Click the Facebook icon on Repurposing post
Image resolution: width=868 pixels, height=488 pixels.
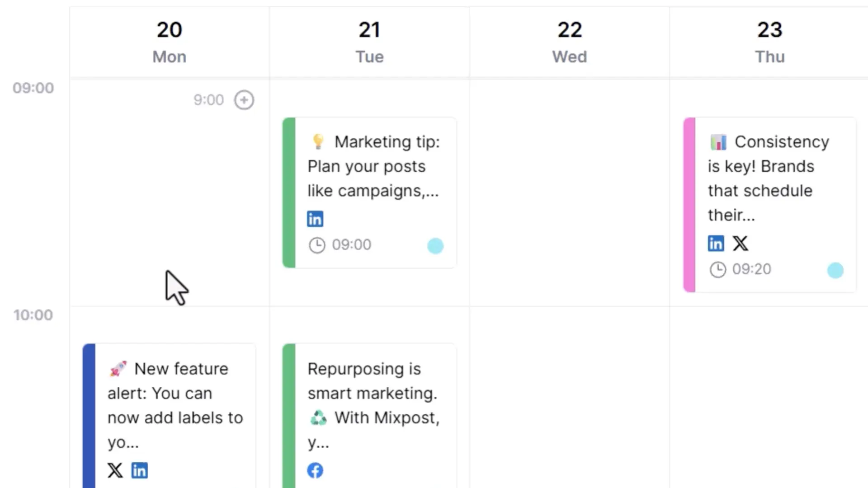315,470
